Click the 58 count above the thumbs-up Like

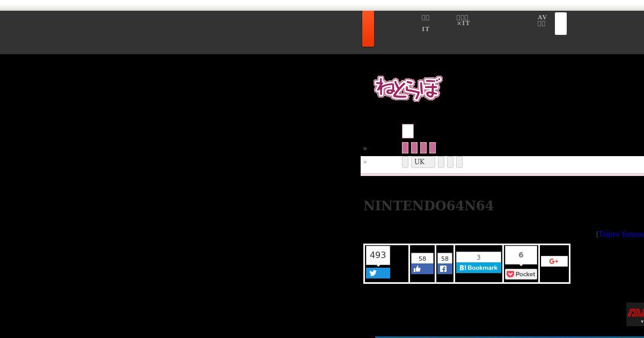coord(422,259)
